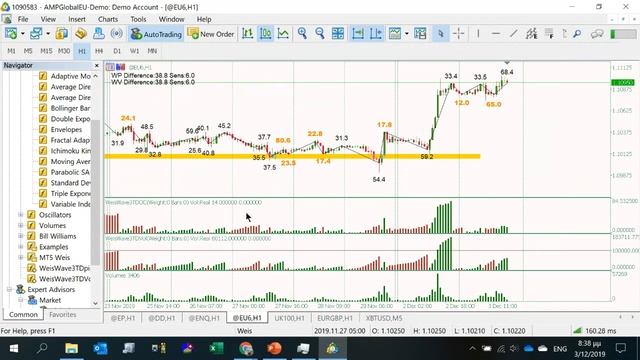This screenshot has width=640, height=360.
Task: Open Profiles dropdown arrow
Action: (48, 34)
